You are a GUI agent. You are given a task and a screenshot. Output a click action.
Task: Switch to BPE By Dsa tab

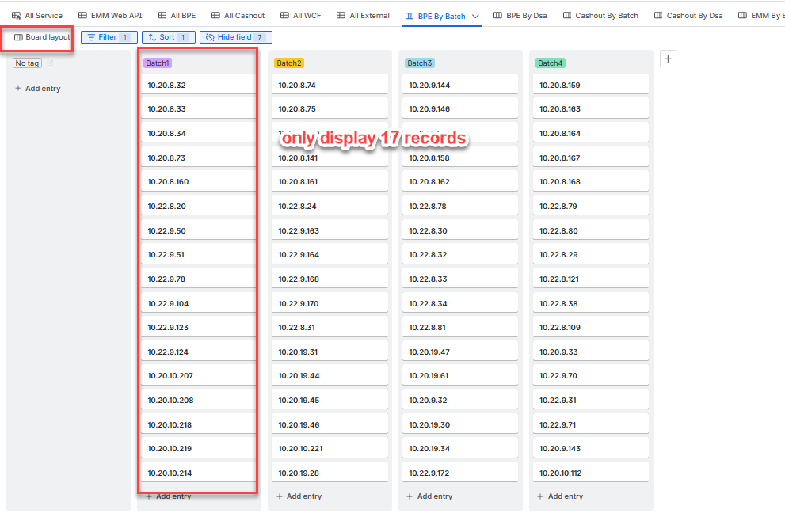[520, 16]
